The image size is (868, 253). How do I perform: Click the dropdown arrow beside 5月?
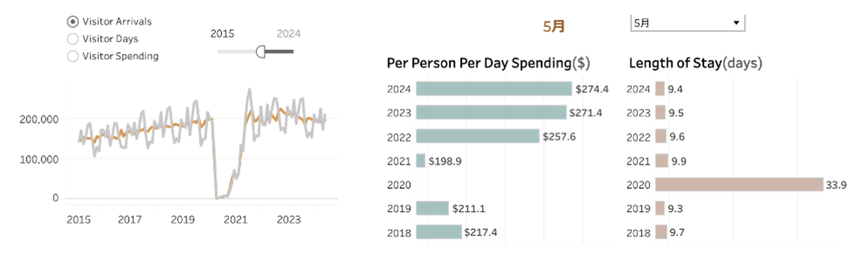tap(736, 23)
